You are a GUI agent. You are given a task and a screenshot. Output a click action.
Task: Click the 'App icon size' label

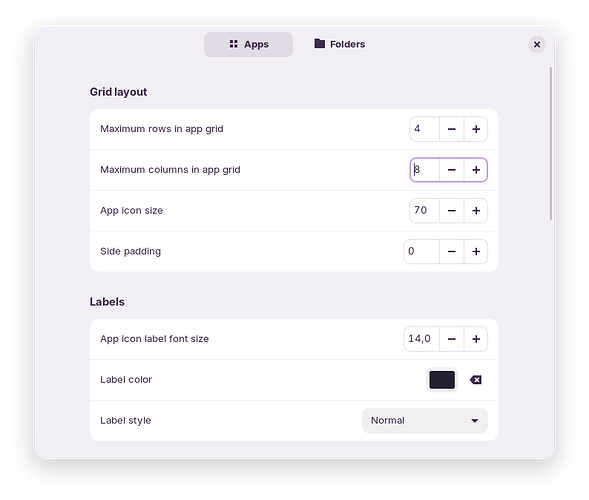(131, 211)
